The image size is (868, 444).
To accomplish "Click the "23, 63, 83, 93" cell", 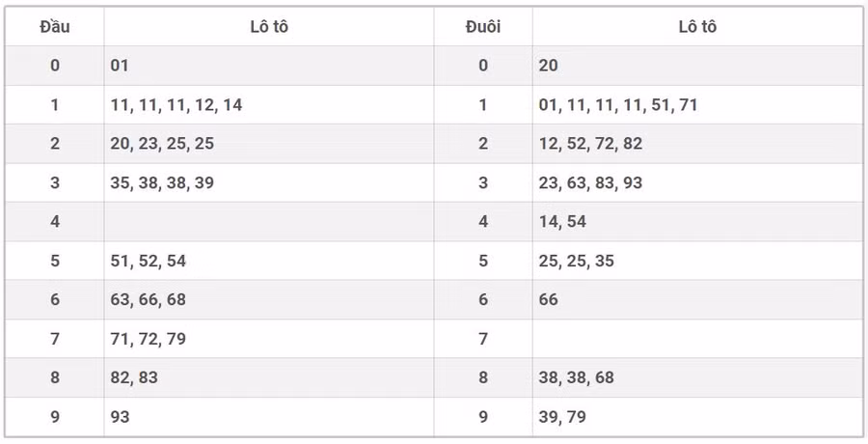I will click(x=590, y=182).
